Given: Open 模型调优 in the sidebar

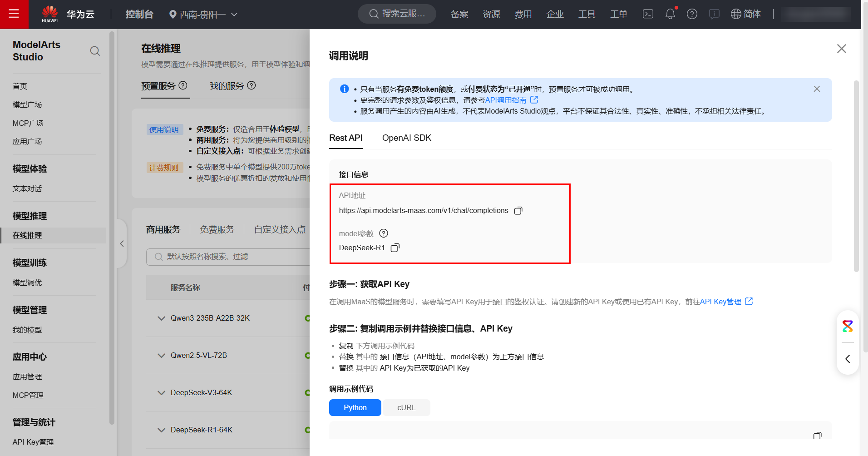Looking at the screenshot, I should point(27,283).
